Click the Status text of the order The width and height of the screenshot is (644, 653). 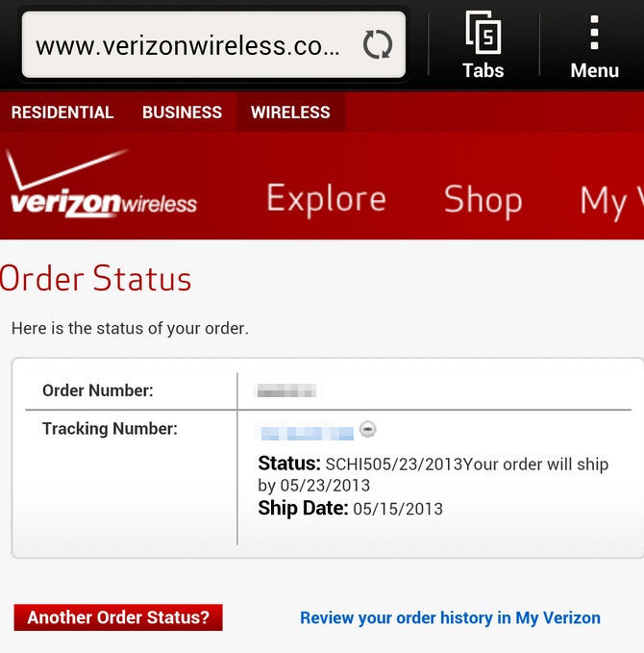tap(433, 474)
